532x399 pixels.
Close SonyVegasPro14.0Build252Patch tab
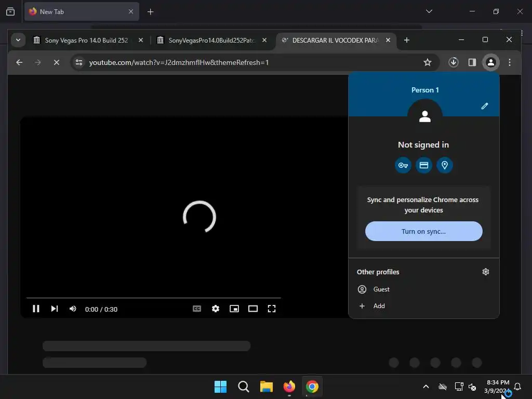coord(264,40)
